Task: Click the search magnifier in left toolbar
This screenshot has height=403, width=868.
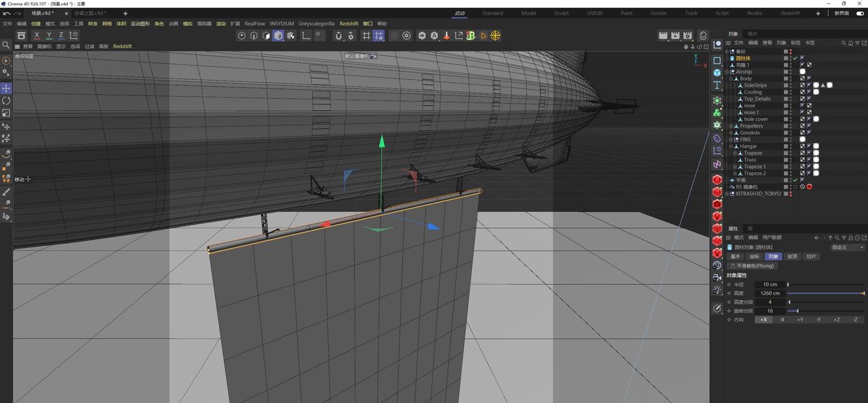Action: point(6,45)
